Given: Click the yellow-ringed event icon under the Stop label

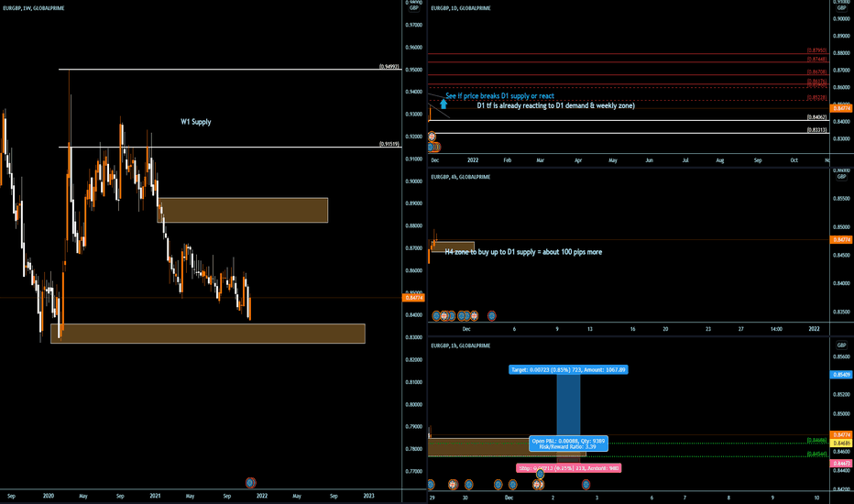Looking at the screenshot, I should [540, 475].
